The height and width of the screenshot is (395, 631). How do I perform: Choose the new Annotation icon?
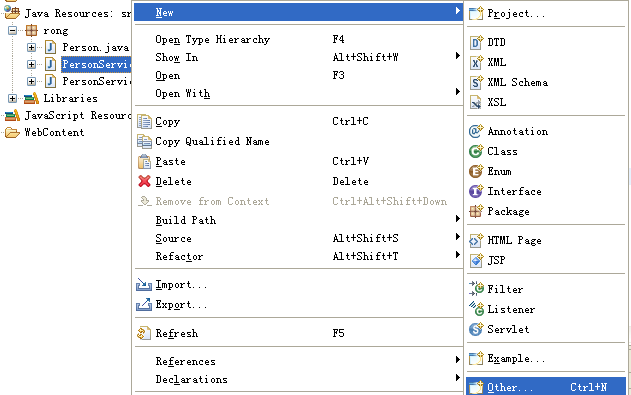[476, 131]
